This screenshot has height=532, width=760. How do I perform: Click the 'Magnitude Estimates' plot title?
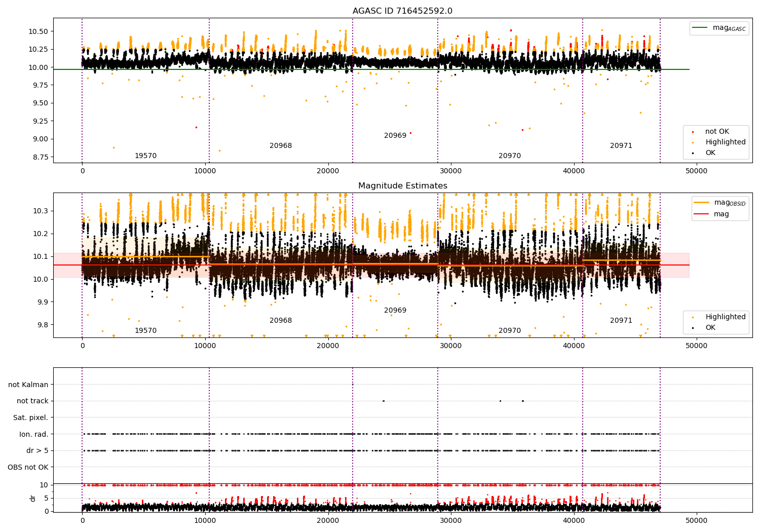click(402, 186)
